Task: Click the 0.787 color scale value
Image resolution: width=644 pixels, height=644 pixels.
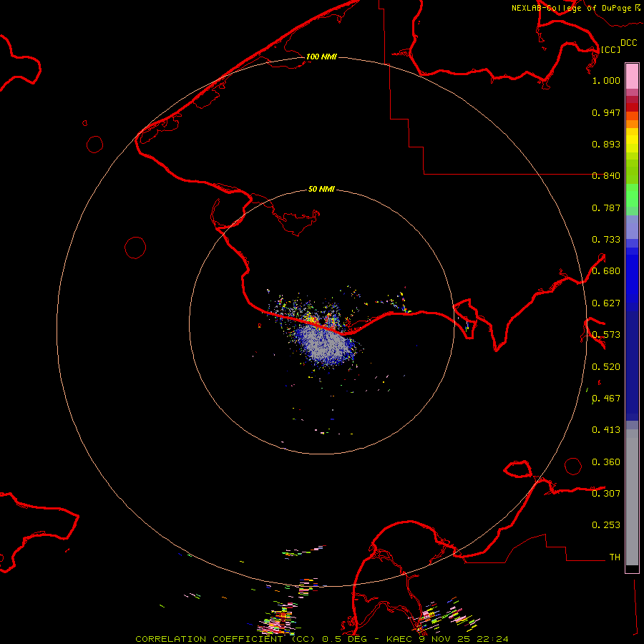Action: [x=606, y=208]
